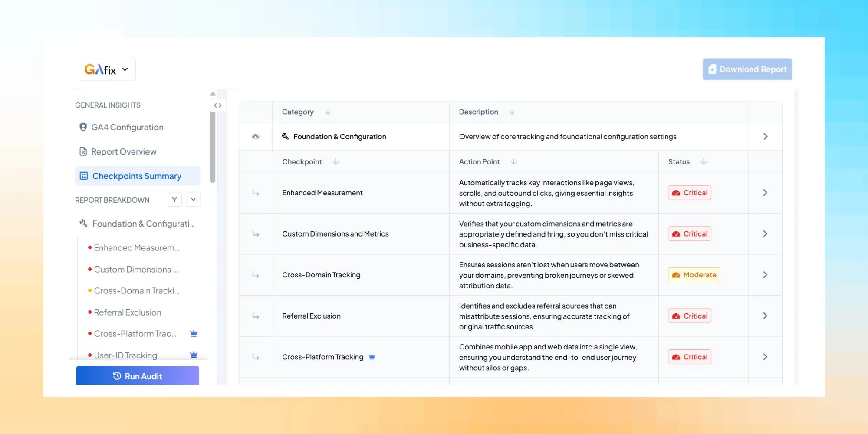Click the crown icon beside Cross-Platform Tracking in sidebar

pos(194,333)
